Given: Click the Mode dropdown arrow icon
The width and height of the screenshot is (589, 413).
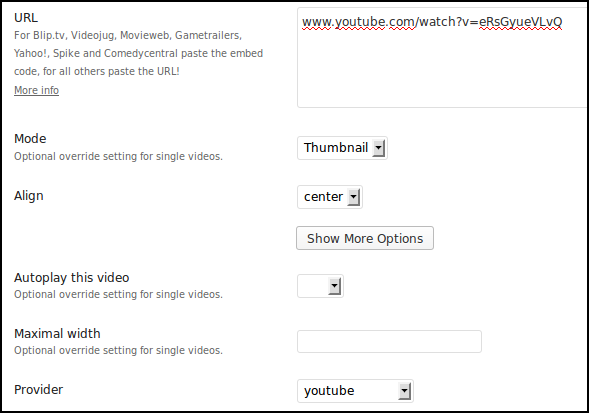Looking at the screenshot, I should [379, 148].
